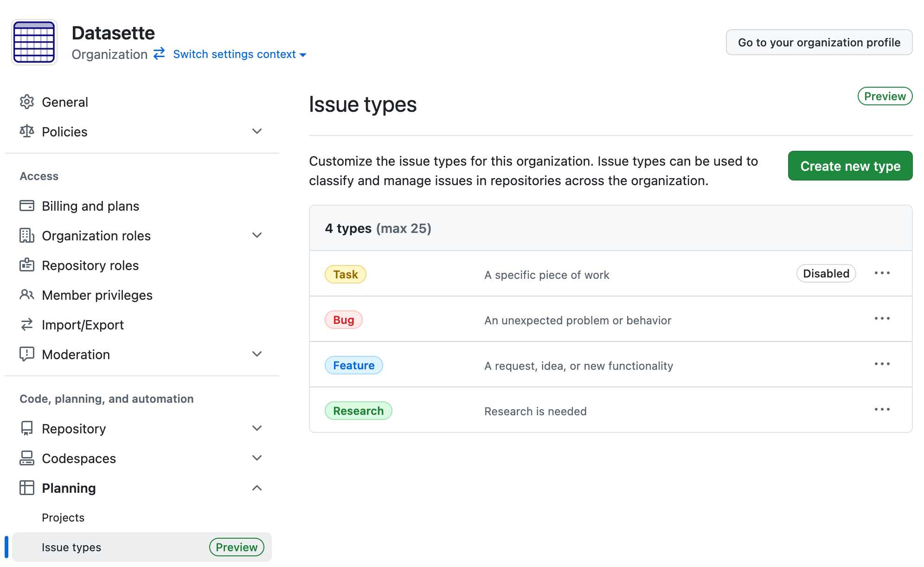Click the Disabled badge on Task row

(x=826, y=273)
